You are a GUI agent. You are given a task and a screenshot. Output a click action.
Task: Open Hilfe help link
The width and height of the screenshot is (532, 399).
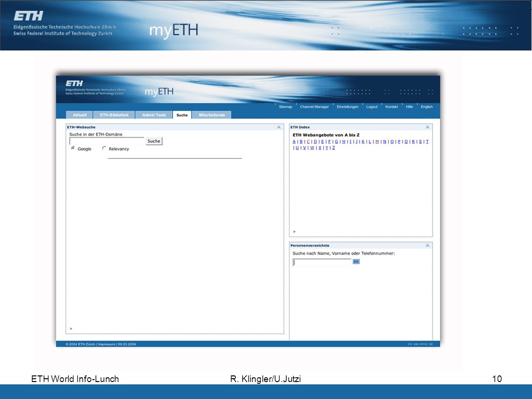pos(409,107)
